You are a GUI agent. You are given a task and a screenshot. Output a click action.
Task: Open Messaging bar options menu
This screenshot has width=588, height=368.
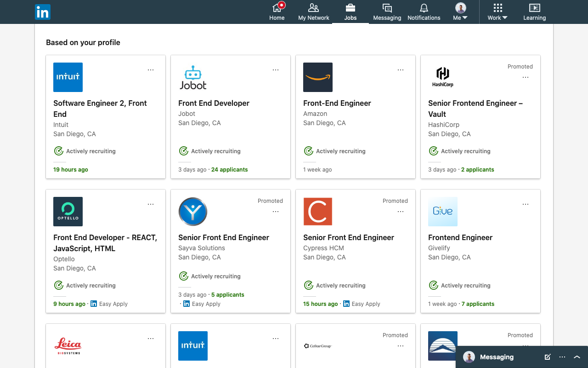[562, 357]
